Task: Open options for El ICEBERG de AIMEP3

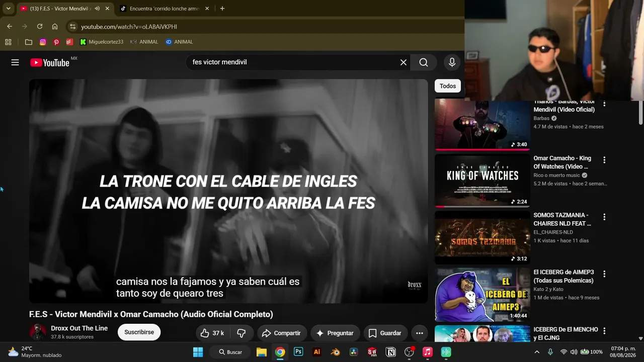Action: [x=604, y=274]
